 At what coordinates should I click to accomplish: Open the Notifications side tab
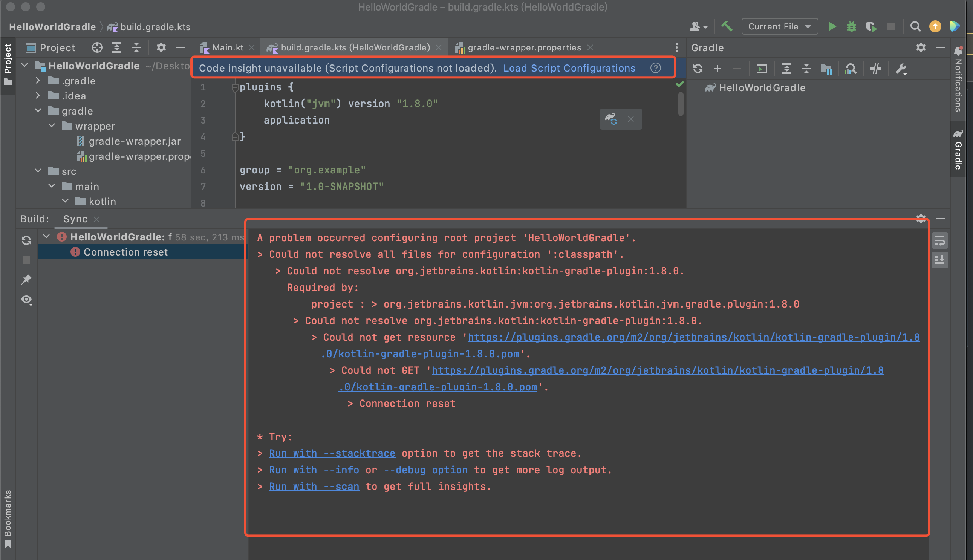point(958,79)
